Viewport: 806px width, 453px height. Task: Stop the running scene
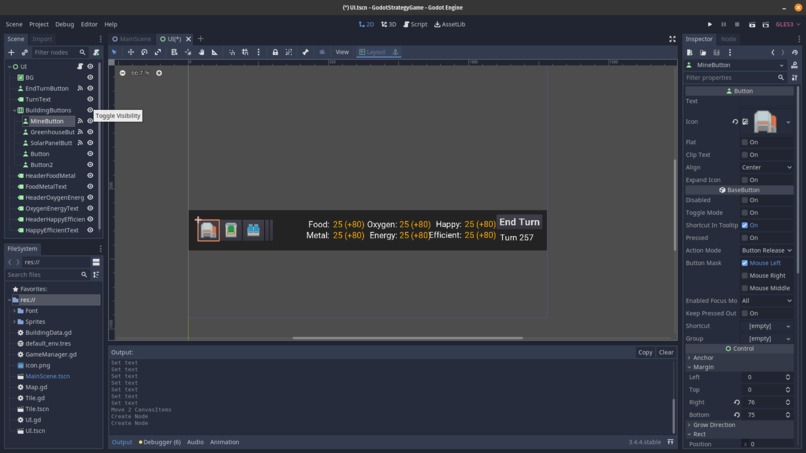click(x=737, y=24)
